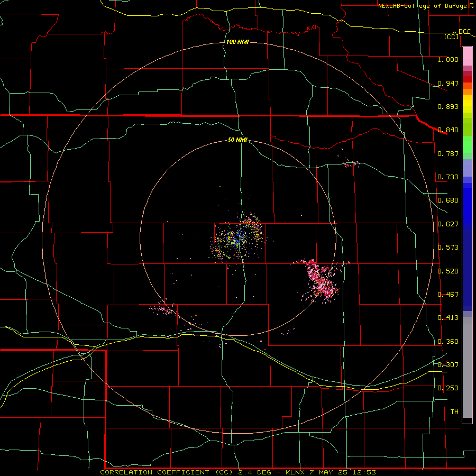Pick the gray segment of color scale
Screen dimensions: 476x476
point(467,368)
